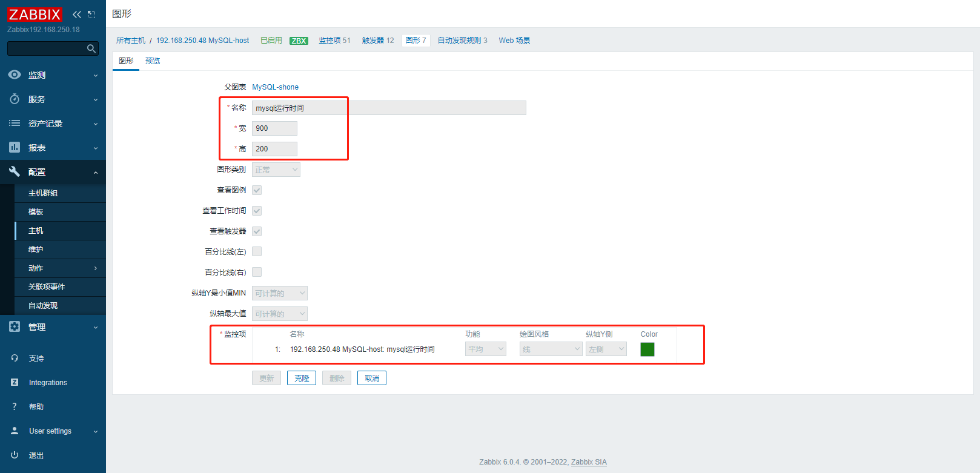Screen dimensions: 980x473
Task: Open the 功能 平均 dropdown
Action: pyautogui.click(x=486, y=349)
